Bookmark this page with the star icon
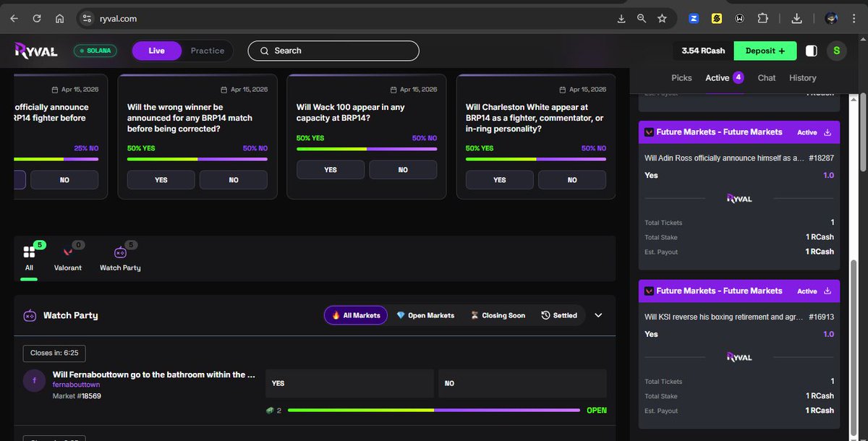This screenshot has height=441, width=868. pos(662,19)
